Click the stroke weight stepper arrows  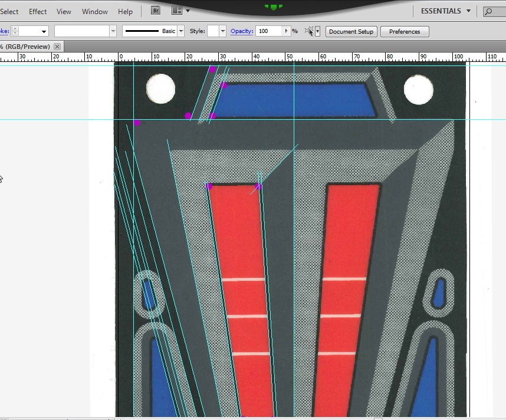tap(15, 31)
